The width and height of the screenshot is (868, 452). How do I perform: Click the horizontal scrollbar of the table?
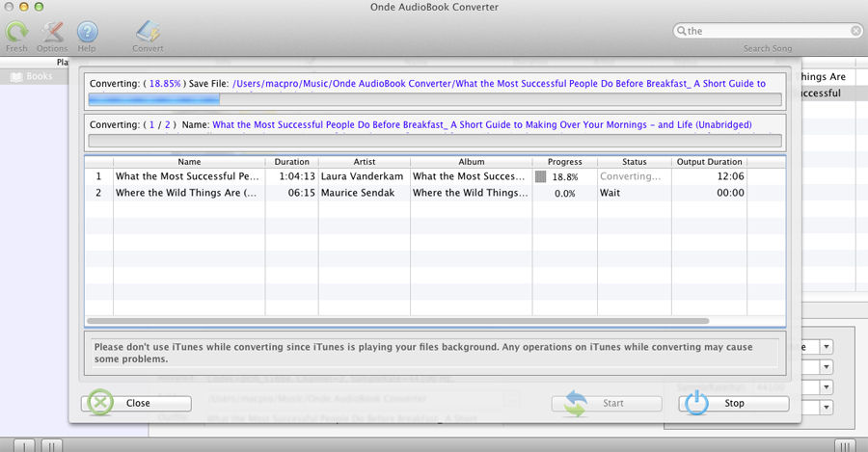coord(397,321)
